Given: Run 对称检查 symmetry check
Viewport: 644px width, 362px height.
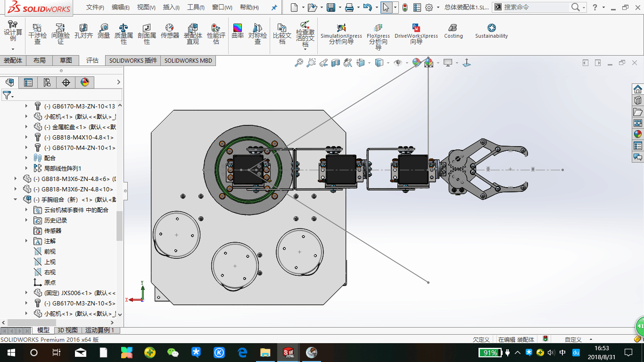Looking at the screenshot, I should click(258, 34).
